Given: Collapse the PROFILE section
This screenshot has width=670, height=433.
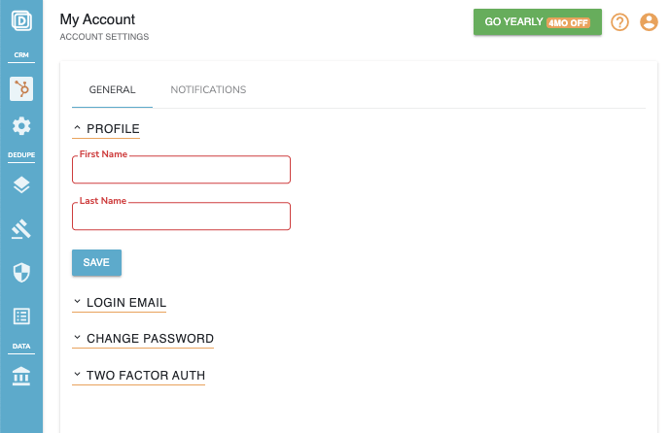Looking at the screenshot, I should tap(106, 129).
